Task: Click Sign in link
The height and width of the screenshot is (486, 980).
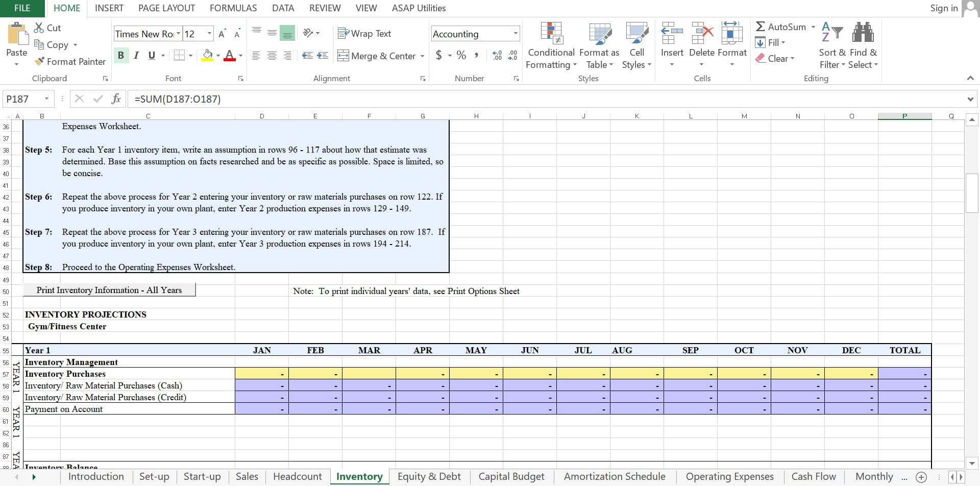Action: [944, 8]
